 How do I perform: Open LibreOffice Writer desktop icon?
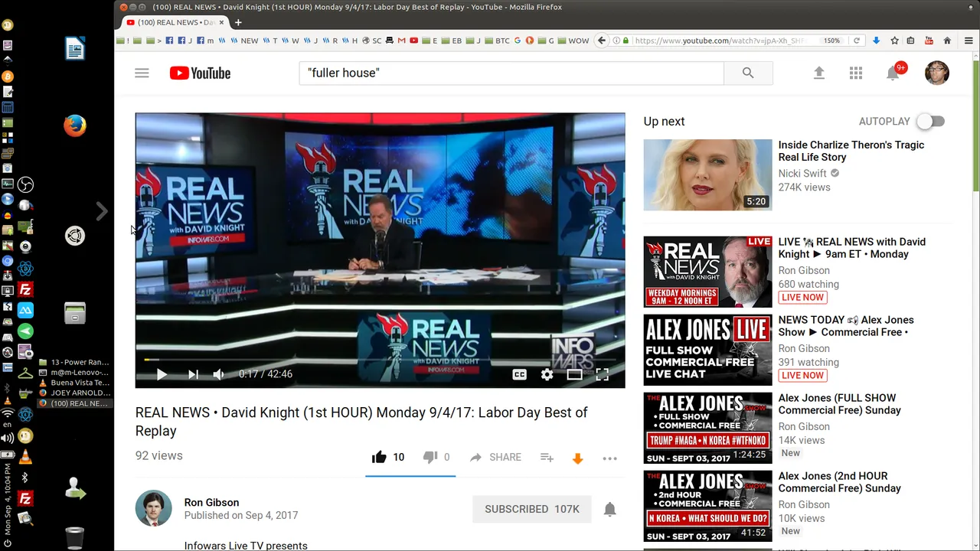click(x=75, y=49)
